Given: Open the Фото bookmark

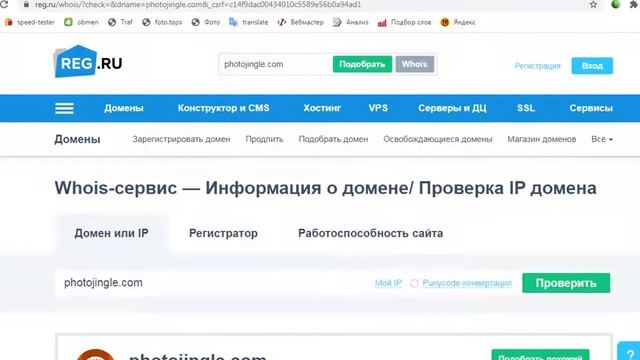Looking at the screenshot, I should [x=206, y=22].
